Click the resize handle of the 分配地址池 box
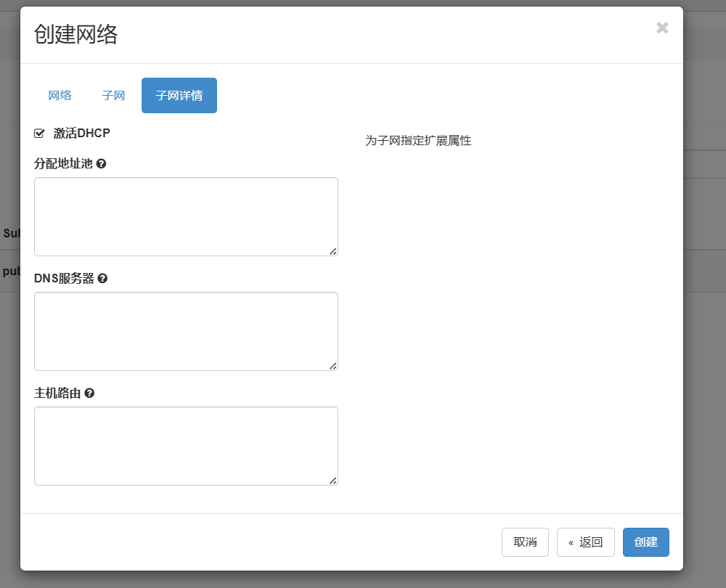726x588 pixels. pyautogui.click(x=333, y=250)
